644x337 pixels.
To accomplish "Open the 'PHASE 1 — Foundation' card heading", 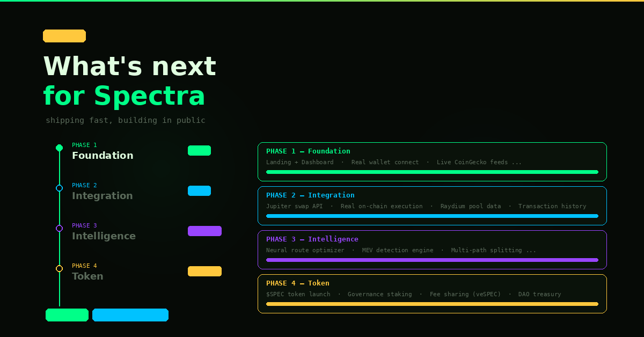I will click(x=308, y=151).
